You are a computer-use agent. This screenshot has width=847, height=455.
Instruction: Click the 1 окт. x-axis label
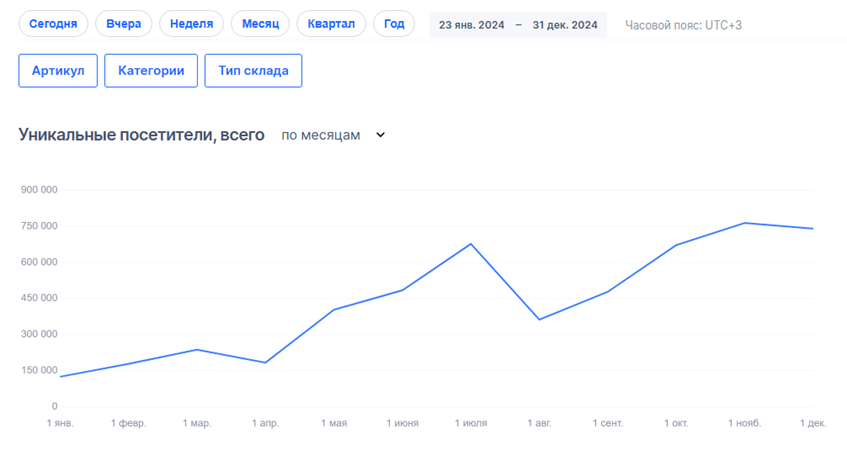pyautogui.click(x=676, y=423)
